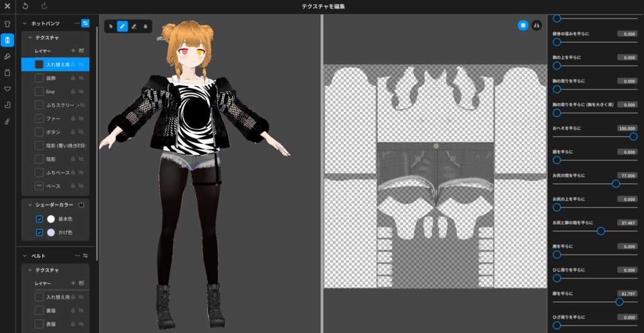Toggle the mirror symmetry button
This screenshot has width=644, height=333.
pos(536,25)
